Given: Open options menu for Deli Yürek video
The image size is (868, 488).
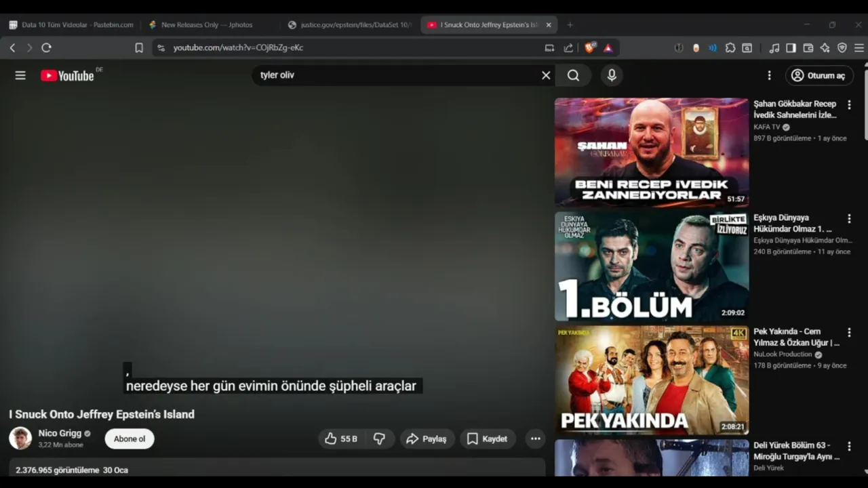Looking at the screenshot, I should coord(849,447).
